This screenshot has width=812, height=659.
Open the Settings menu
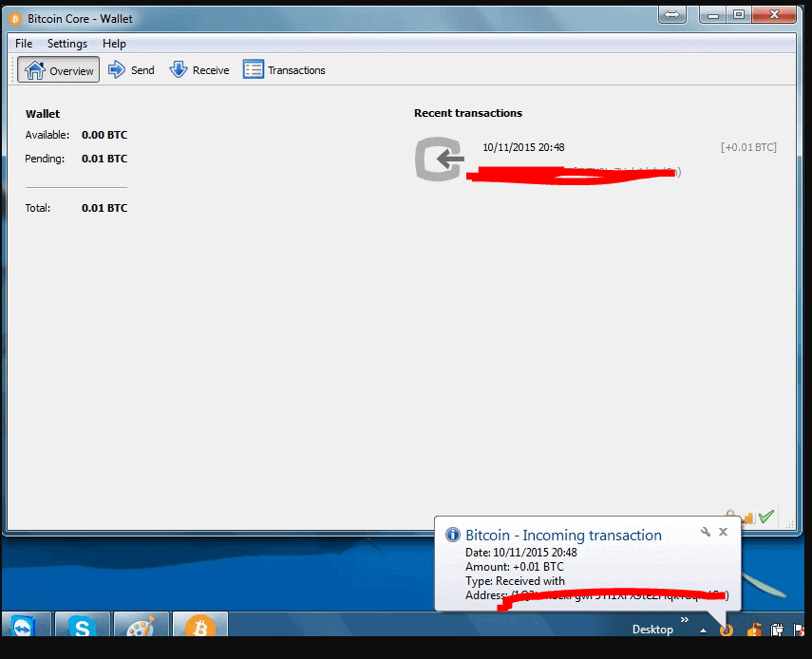click(67, 44)
